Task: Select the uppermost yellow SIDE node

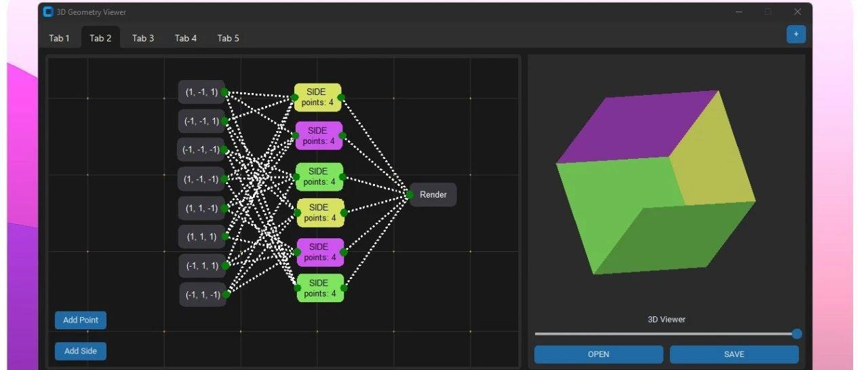Action: click(x=317, y=97)
